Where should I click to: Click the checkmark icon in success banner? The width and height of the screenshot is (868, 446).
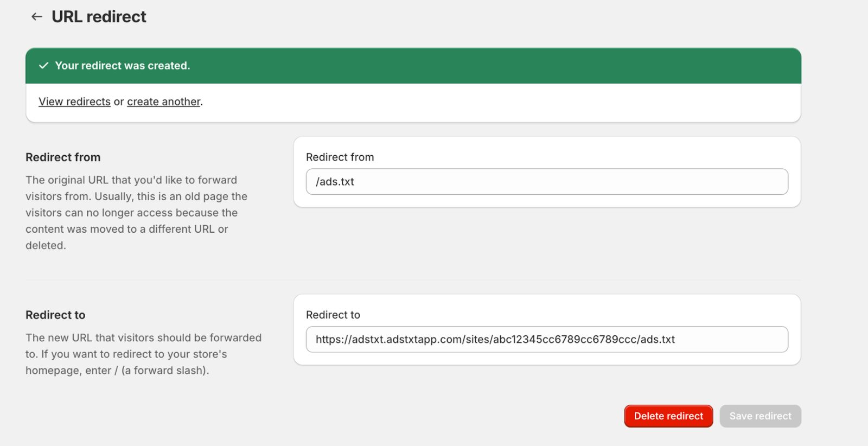[44, 66]
